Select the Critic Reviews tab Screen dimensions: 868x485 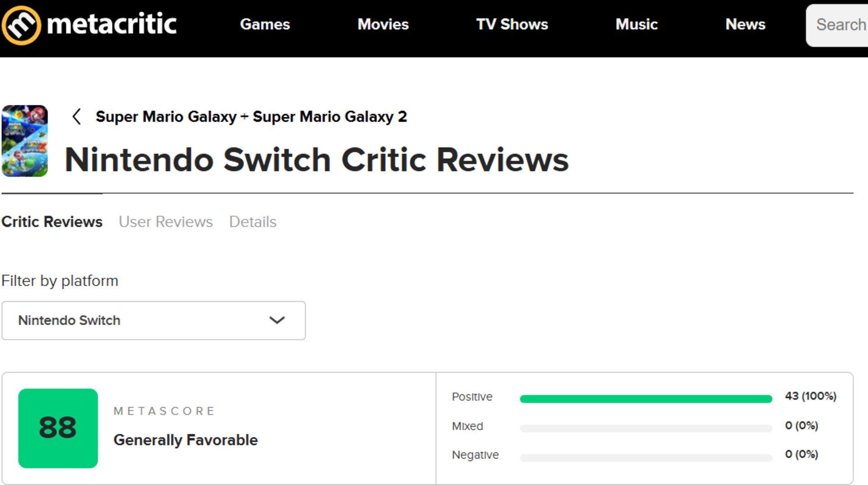(52, 222)
